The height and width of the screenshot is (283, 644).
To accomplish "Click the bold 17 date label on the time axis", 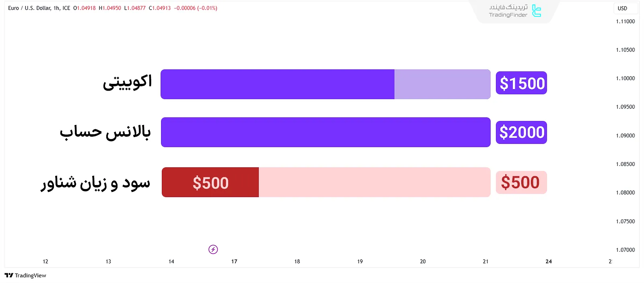I will coord(234,262).
